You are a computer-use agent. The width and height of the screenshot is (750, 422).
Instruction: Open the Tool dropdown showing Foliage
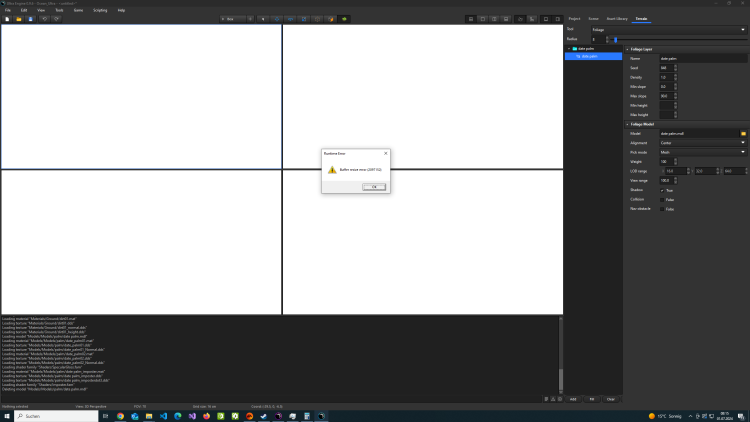tap(668, 30)
